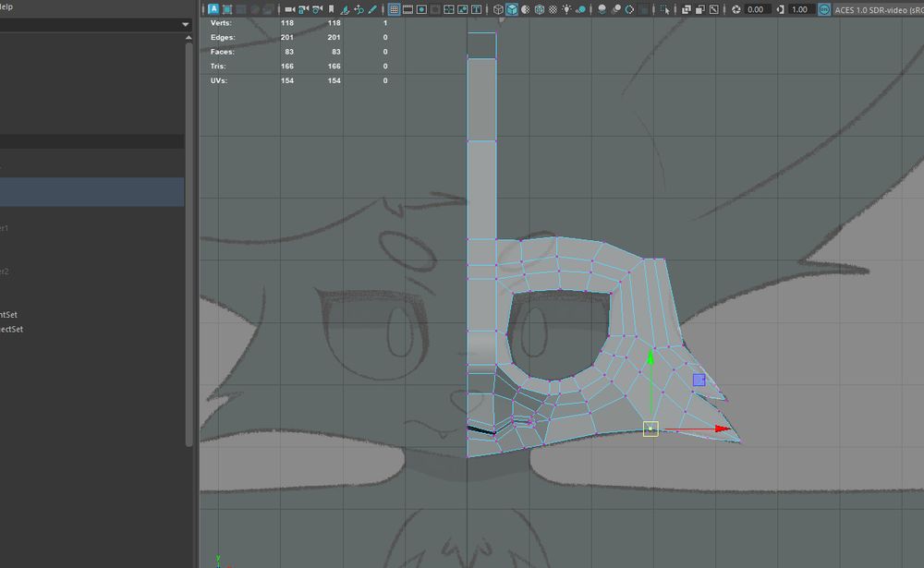Toggle the Lock Camera icon
Viewport: 924px width, 568px height.
pyautogui.click(x=303, y=9)
